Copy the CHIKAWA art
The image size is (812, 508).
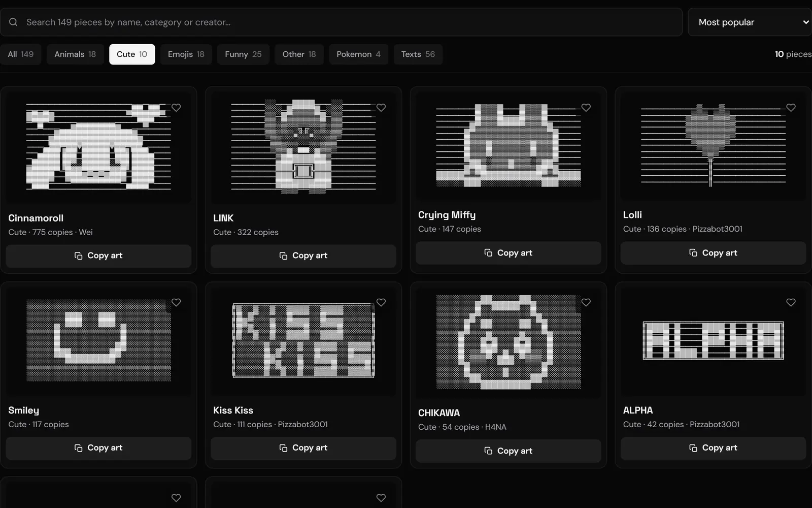[509, 451]
